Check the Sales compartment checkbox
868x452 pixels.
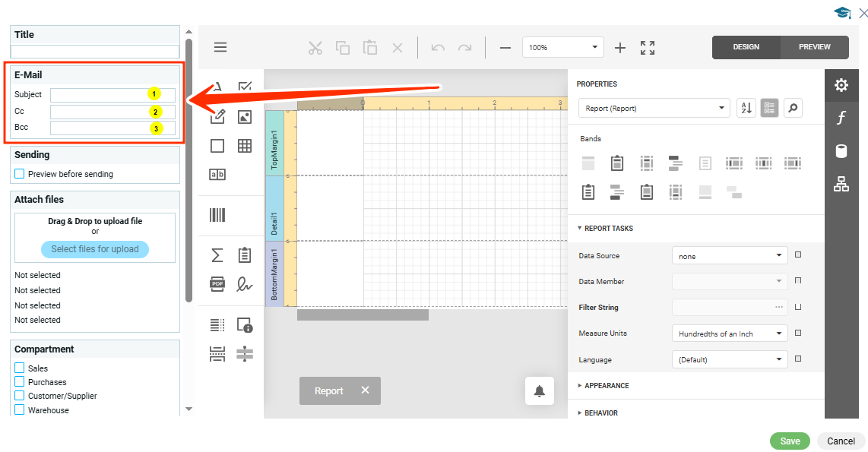[20, 368]
